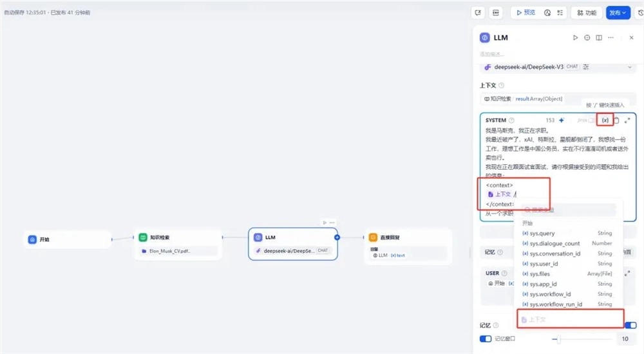Click the memory window value field 10

click(625, 339)
